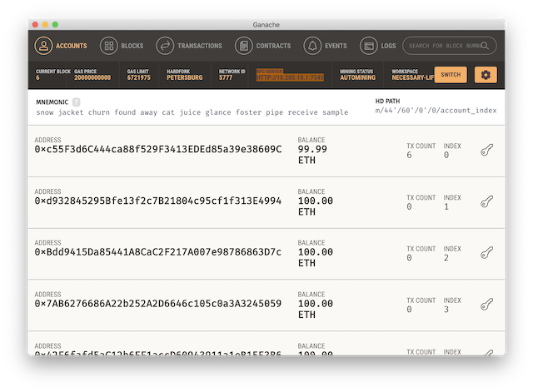The width and height of the screenshot is (533, 392).
Task: Click the Transactions arrows icon
Action: tap(165, 46)
